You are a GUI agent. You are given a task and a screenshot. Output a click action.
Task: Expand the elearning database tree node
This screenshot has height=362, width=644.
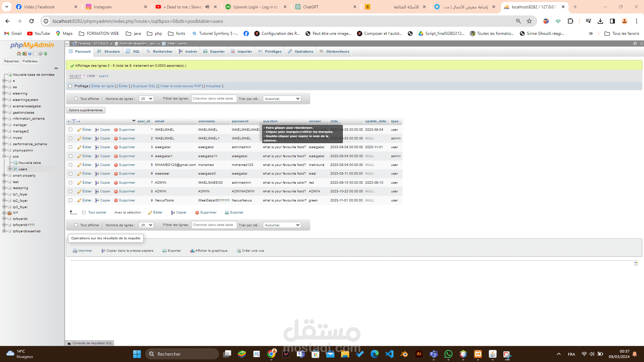click(4, 94)
